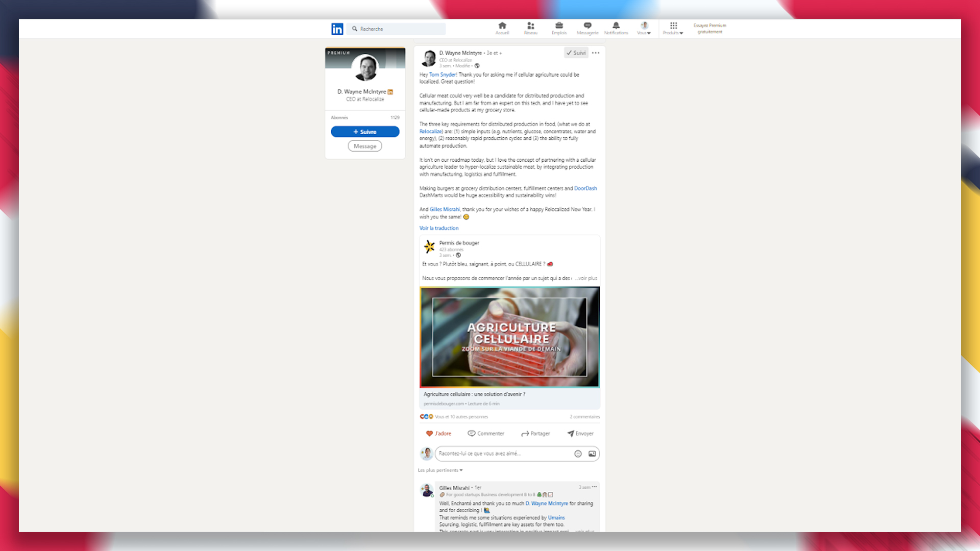View reactions from Vous et 10 autres personnes

tap(461, 417)
